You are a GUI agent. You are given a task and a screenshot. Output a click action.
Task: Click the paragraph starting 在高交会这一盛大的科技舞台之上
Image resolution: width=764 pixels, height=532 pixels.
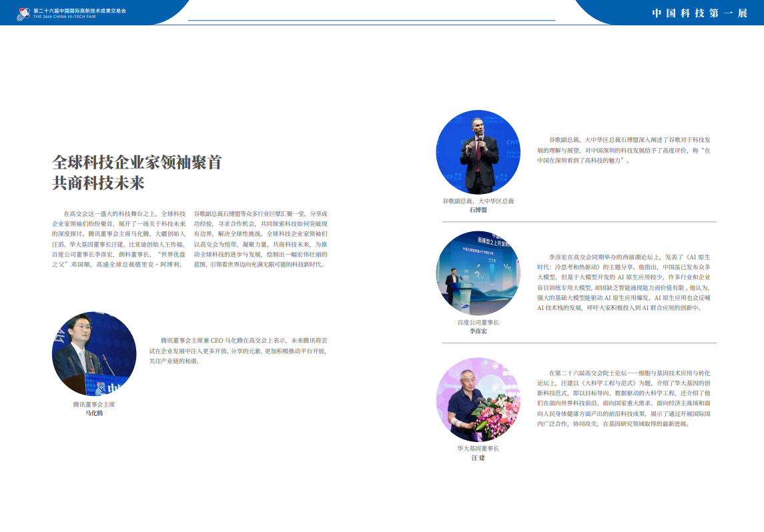[119, 239]
